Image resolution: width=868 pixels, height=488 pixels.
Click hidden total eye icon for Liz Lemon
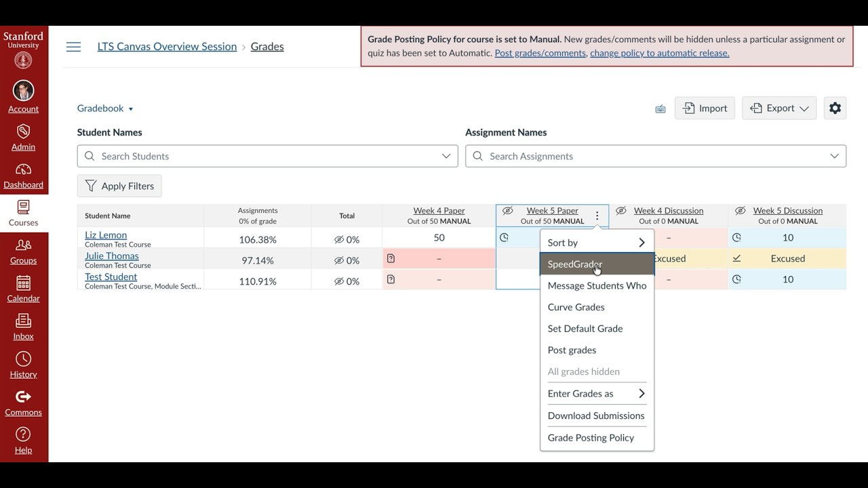click(x=339, y=239)
